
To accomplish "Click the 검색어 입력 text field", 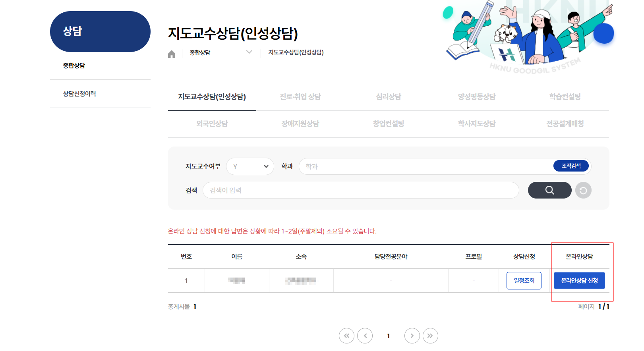I will click(360, 190).
